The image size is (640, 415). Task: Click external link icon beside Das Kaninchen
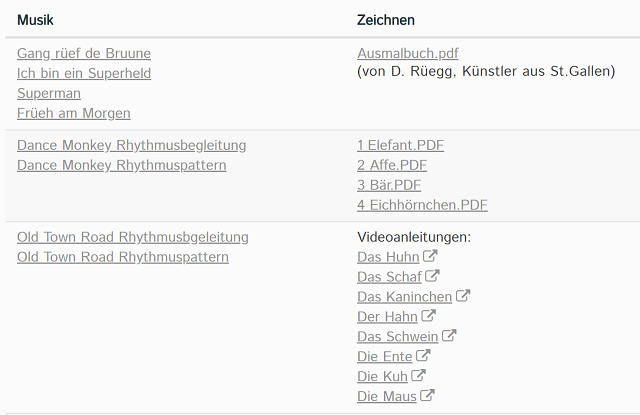pyautogui.click(x=463, y=295)
